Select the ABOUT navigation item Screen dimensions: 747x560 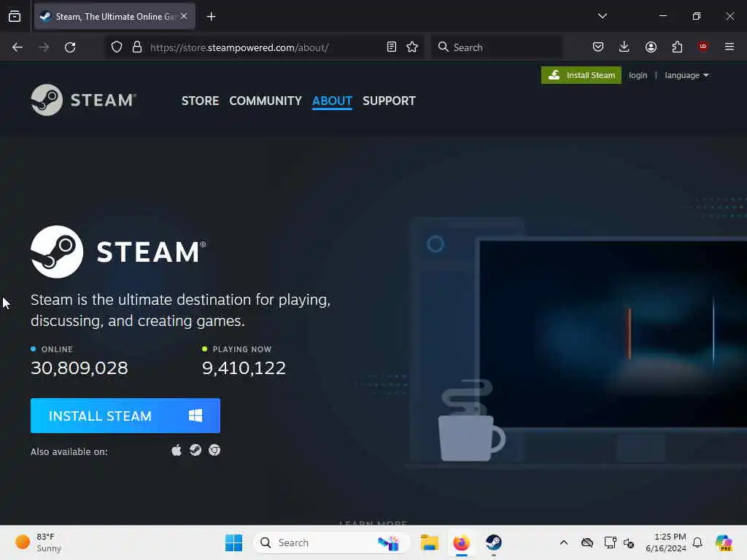[332, 101]
